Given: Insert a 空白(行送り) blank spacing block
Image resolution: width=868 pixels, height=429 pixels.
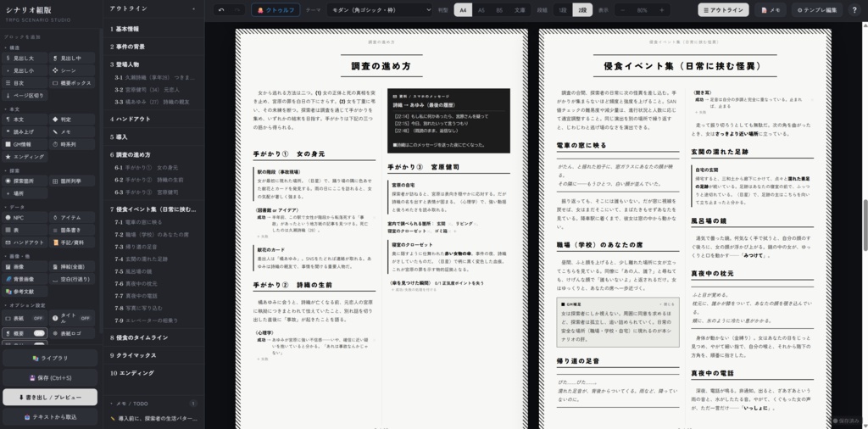Looking at the screenshot, I should (72, 279).
